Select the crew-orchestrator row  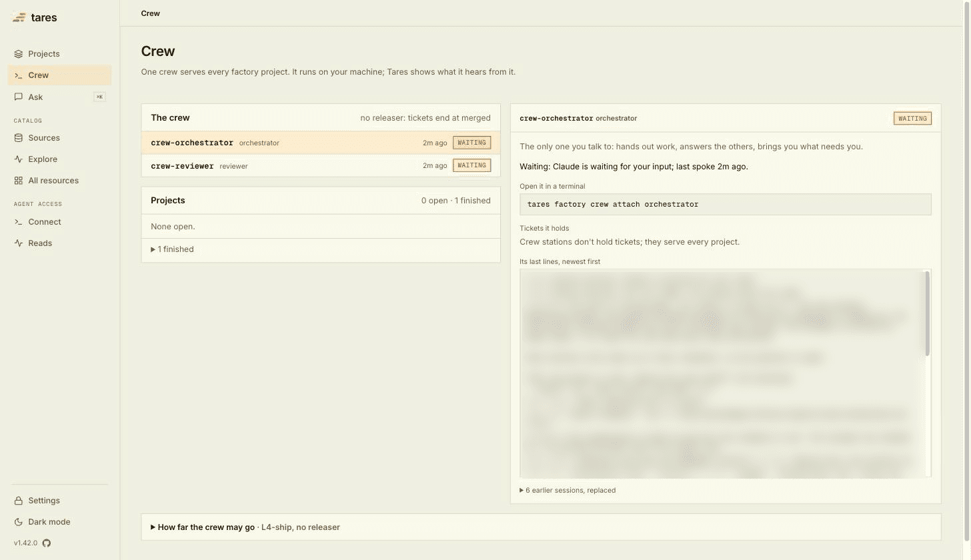[321, 143]
